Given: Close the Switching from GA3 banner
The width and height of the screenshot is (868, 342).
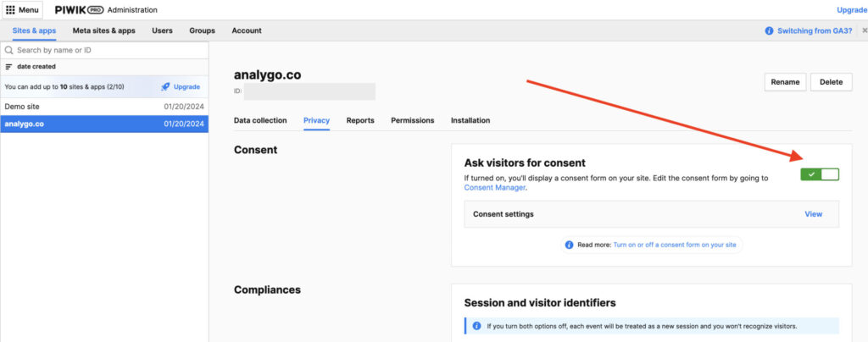Looking at the screenshot, I should (x=865, y=31).
